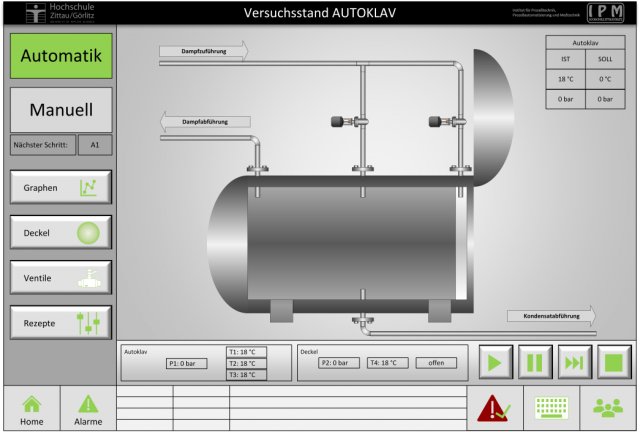Open the user group login icon
Image resolution: width=640 pixels, height=432 pixels.
tap(607, 408)
